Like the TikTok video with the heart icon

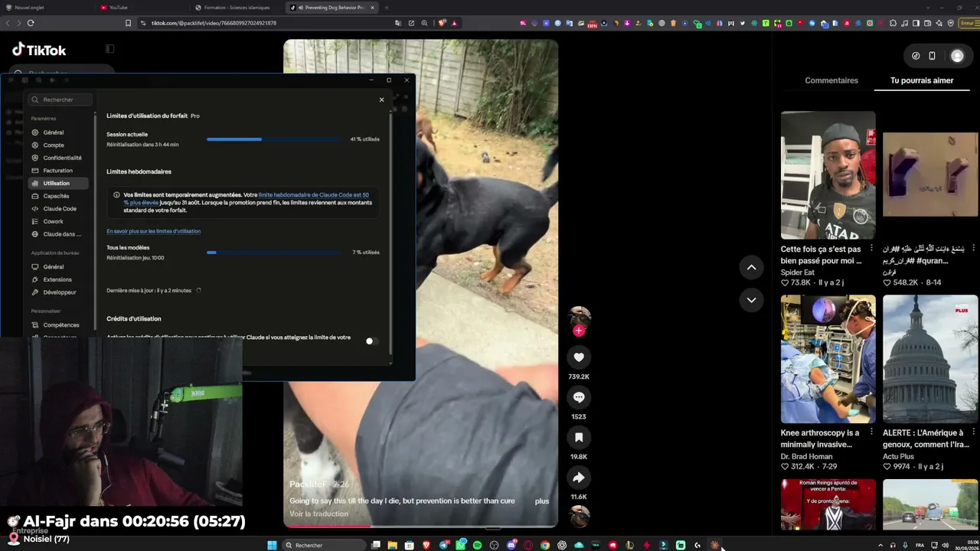coord(579,357)
